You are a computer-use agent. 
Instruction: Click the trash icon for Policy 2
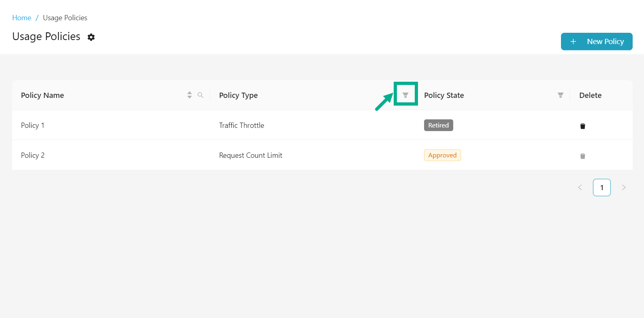(x=582, y=156)
